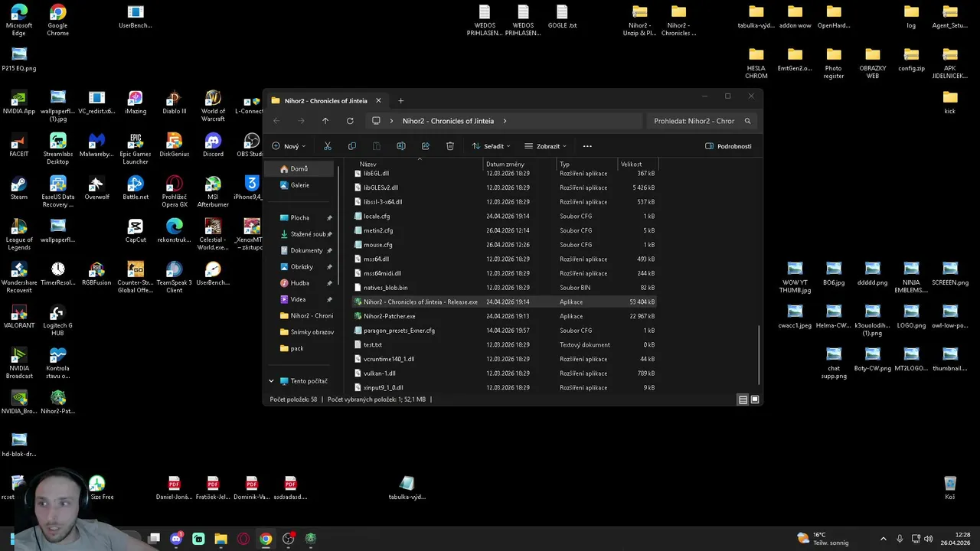980x551 pixels.
Task: Open Google Chrome from the taskbar
Action: 266,539
